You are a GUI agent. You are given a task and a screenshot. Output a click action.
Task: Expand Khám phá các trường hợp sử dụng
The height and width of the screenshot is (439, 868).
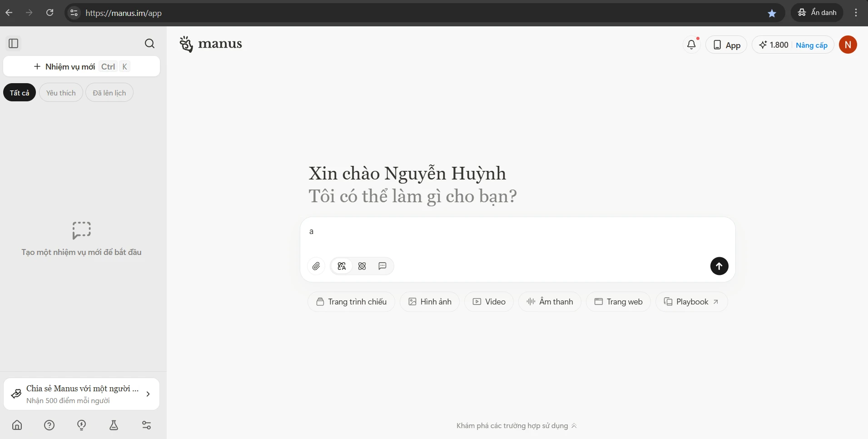click(x=516, y=426)
